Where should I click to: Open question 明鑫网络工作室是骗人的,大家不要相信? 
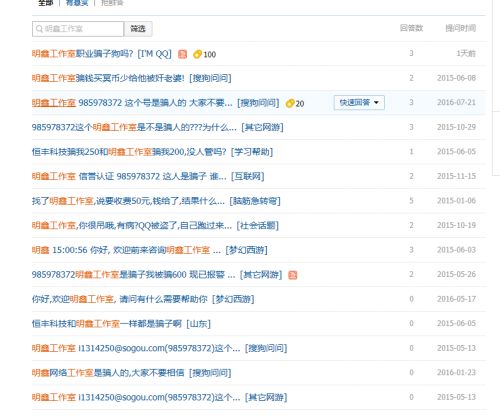[x=108, y=373]
